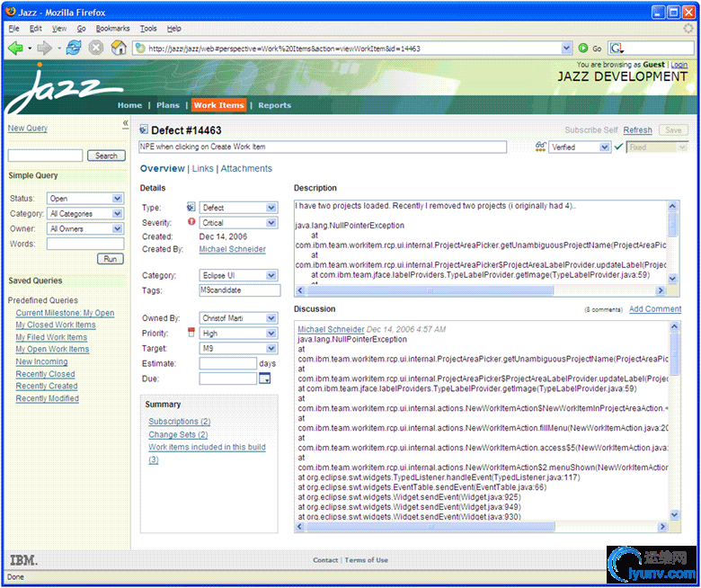The width and height of the screenshot is (701, 588).
Task: Open the Type dropdown showing Defect
Action: click(x=271, y=208)
